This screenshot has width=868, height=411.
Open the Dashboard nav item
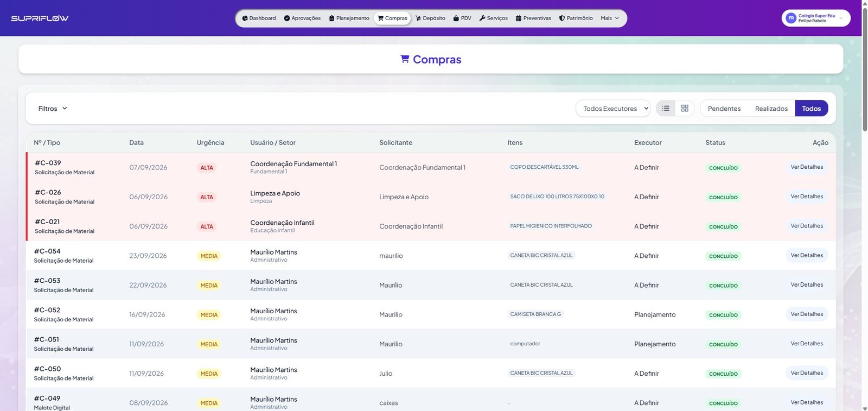click(259, 18)
